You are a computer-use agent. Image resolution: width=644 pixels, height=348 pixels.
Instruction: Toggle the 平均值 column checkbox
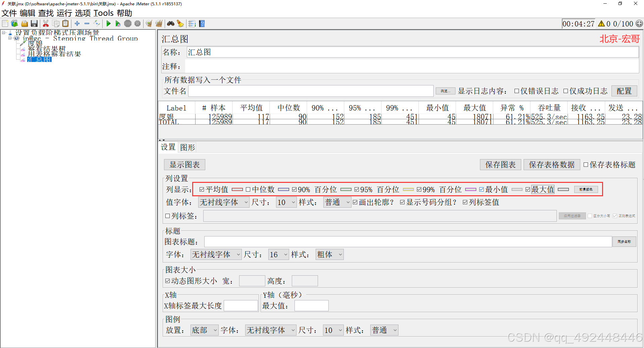(202, 190)
